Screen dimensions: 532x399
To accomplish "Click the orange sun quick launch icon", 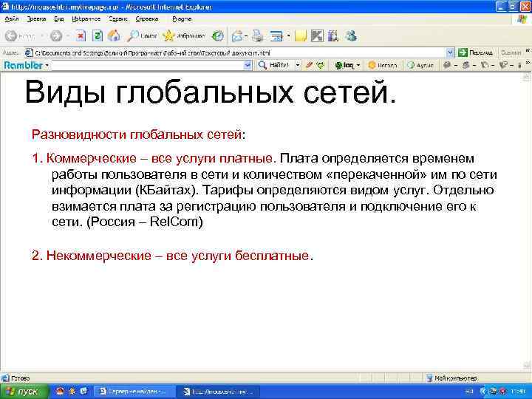I will point(72,391).
